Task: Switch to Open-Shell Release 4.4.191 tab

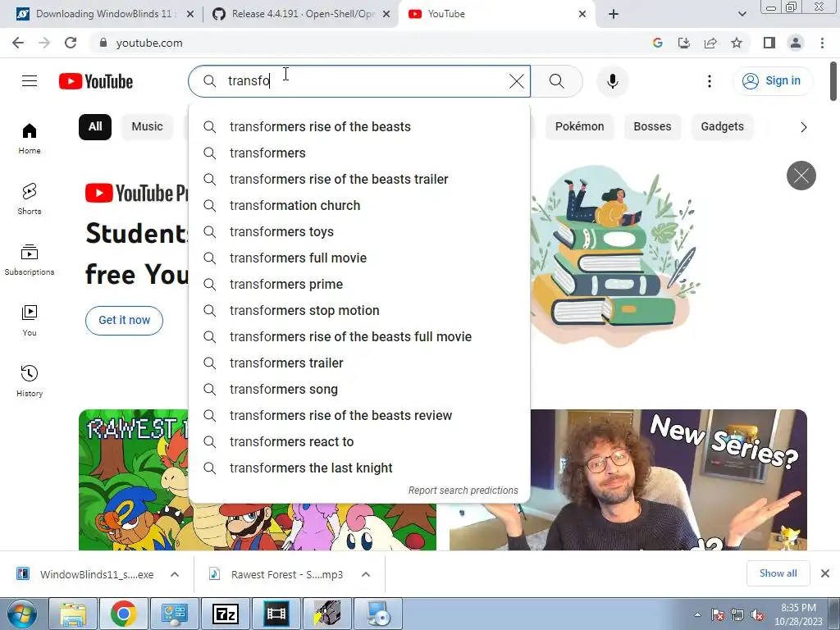Action: click(x=300, y=14)
